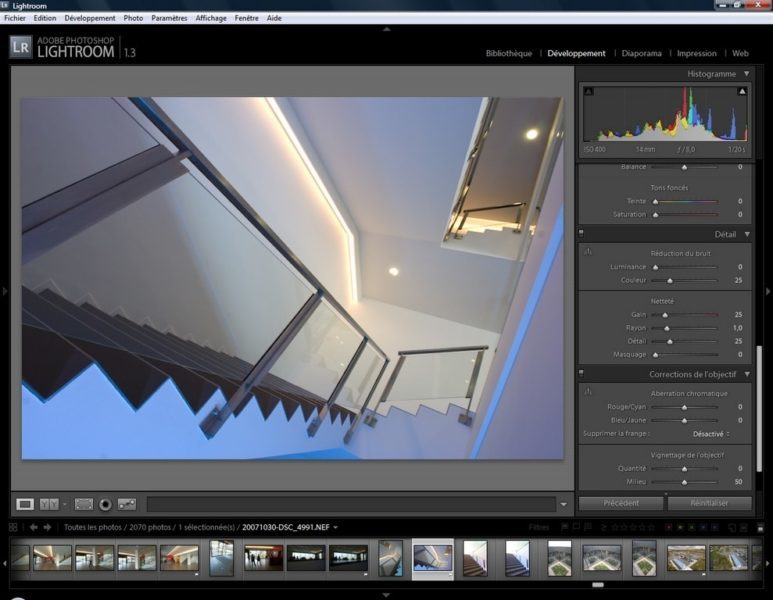Click the grid view icon above filmstrip
773x600 pixels.
pyautogui.click(x=13, y=527)
